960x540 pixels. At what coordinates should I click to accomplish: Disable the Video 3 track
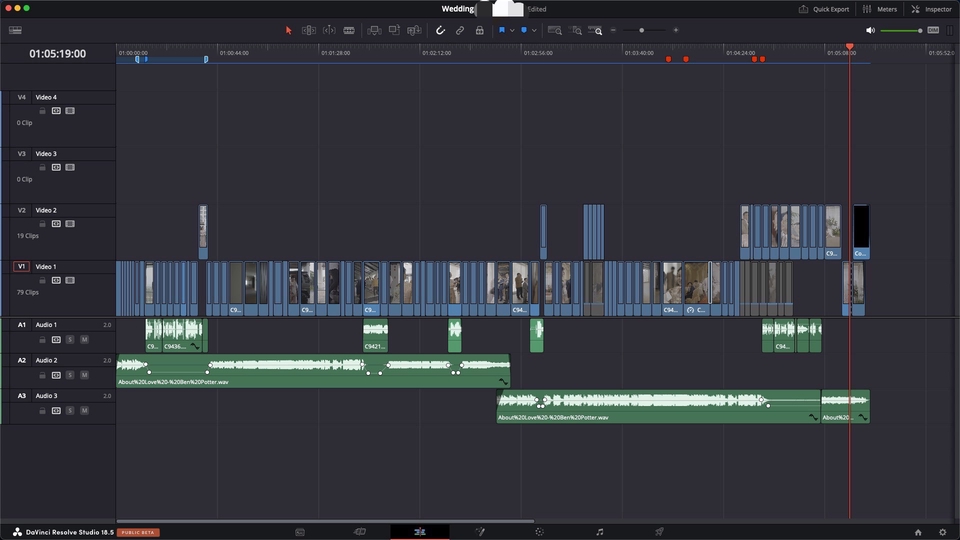[x=70, y=167]
